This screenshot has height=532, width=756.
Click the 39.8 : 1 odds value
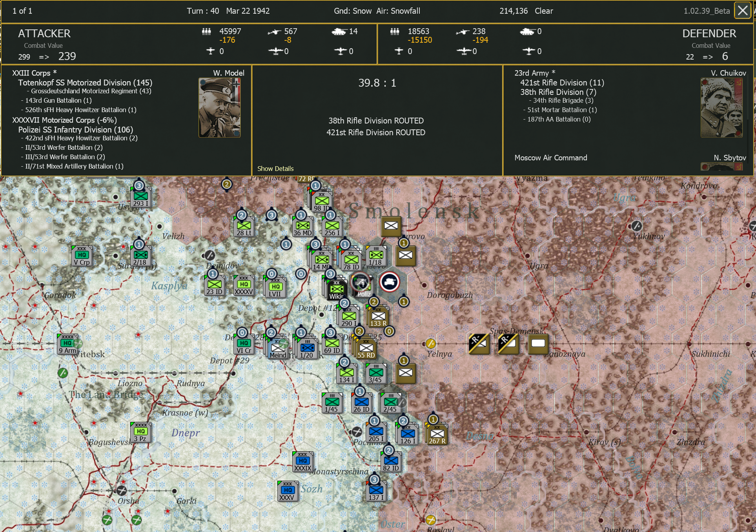pyautogui.click(x=377, y=83)
